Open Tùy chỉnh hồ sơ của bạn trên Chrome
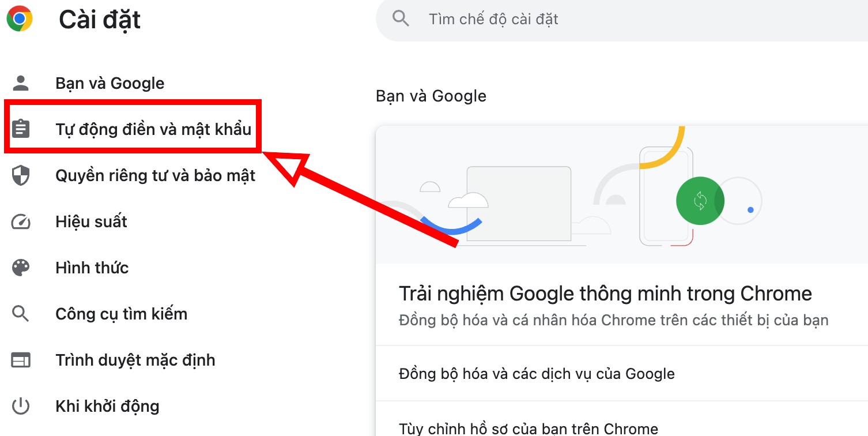The height and width of the screenshot is (436, 868). (x=622, y=420)
